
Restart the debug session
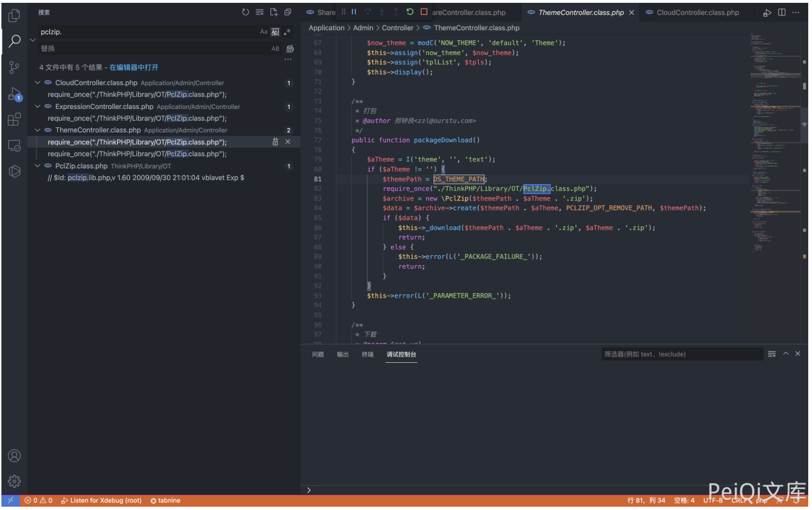tap(410, 12)
